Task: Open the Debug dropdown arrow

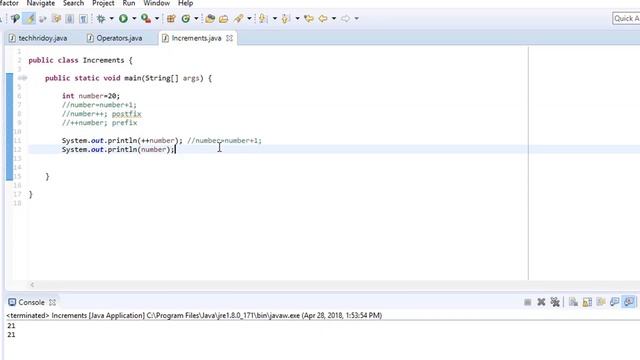Action: [111, 18]
